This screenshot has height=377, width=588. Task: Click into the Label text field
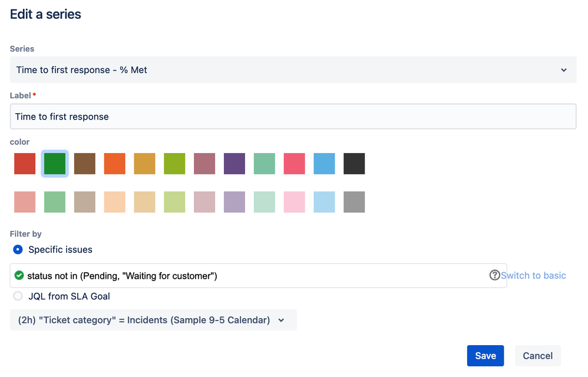(x=293, y=117)
